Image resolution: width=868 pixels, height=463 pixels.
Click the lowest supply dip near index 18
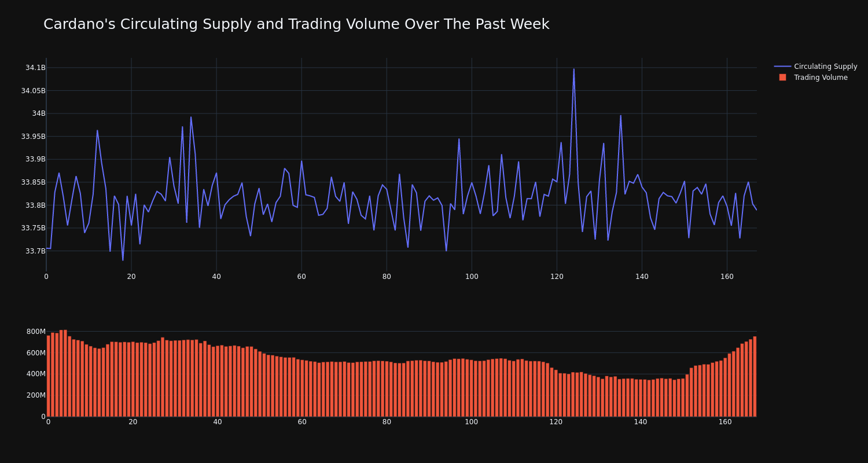pos(123,260)
